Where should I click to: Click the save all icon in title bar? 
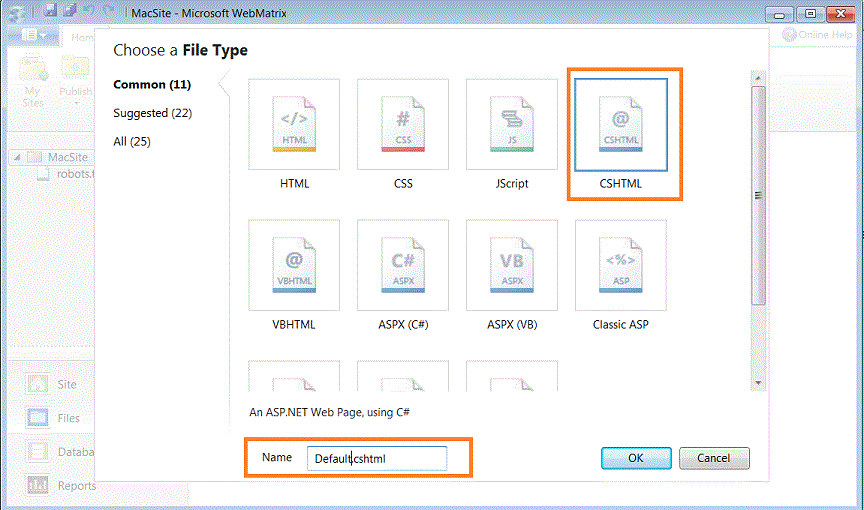(69, 10)
